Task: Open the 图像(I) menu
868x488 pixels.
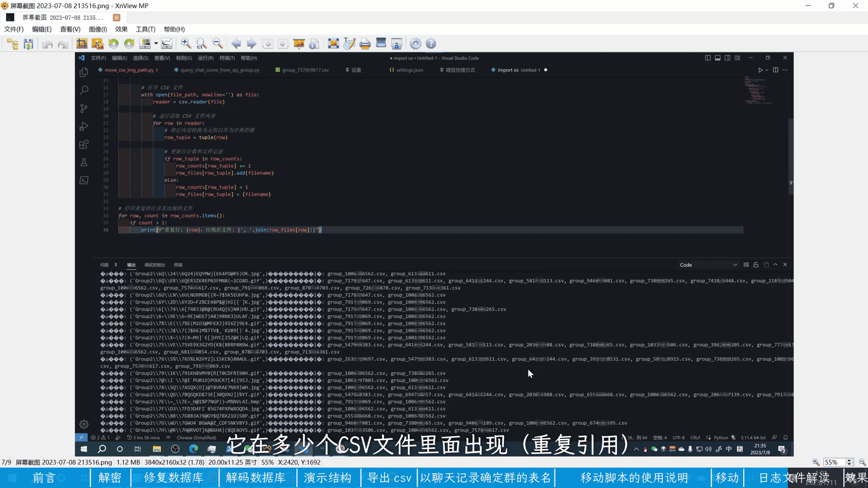Action: pyautogui.click(x=98, y=29)
